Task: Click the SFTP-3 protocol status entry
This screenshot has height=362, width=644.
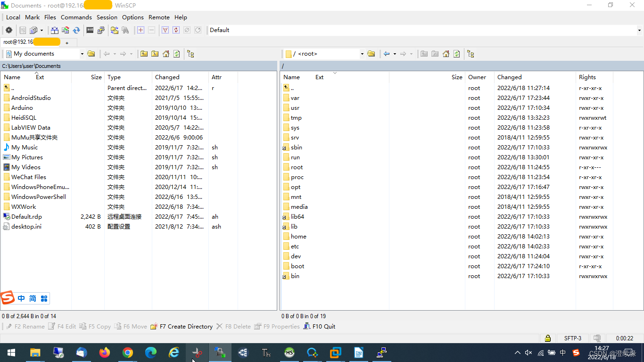Action: click(573, 338)
